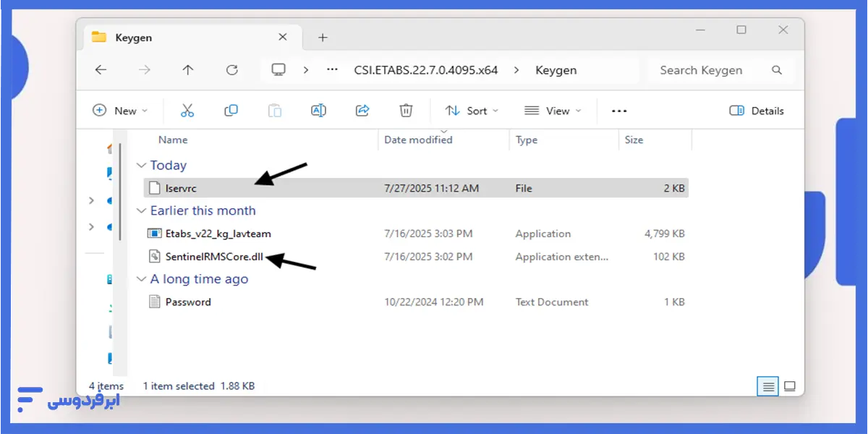Click the Cut scissors icon
The width and height of the screenshot is (868, 434).
187,111
